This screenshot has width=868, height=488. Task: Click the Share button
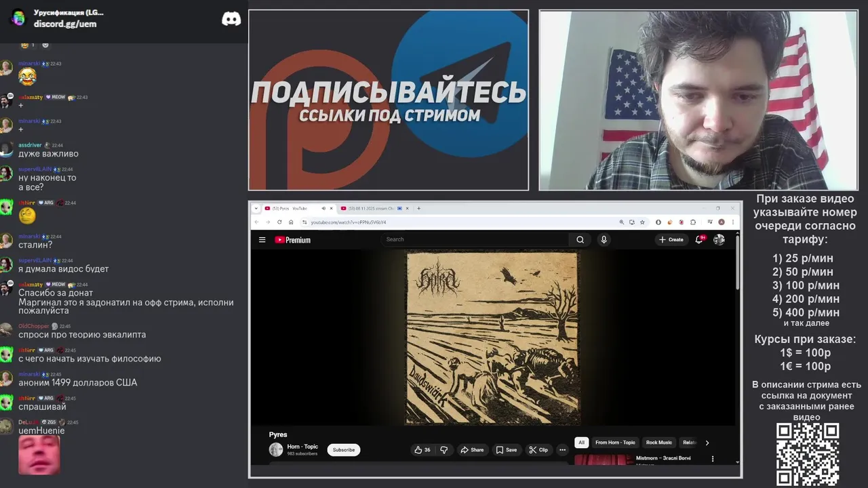[472, 449]
